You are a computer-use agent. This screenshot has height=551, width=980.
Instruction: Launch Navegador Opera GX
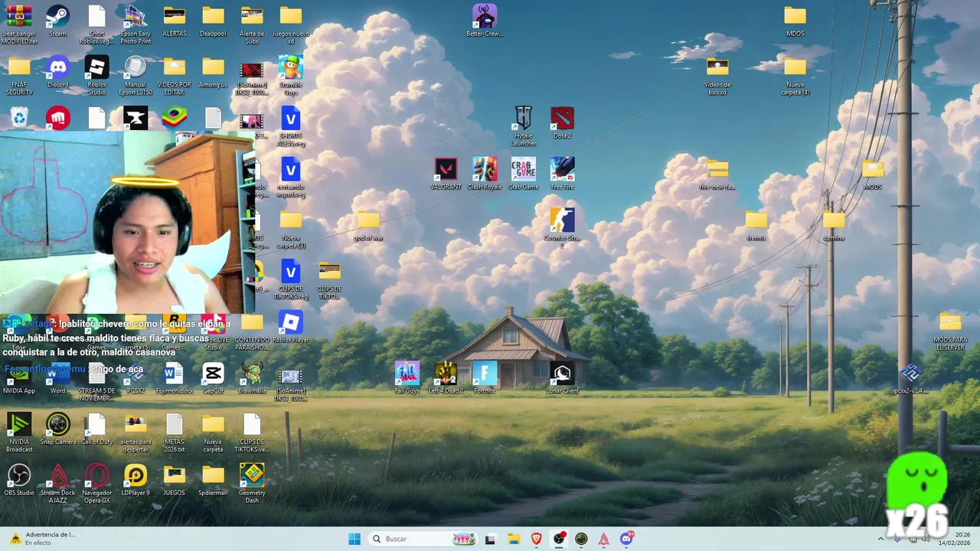96,484
